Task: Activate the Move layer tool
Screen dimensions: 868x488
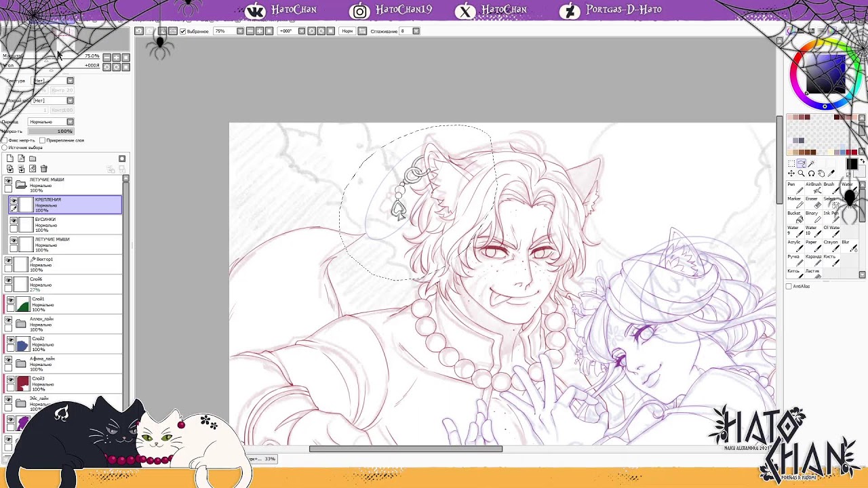Action: [791, 174]
